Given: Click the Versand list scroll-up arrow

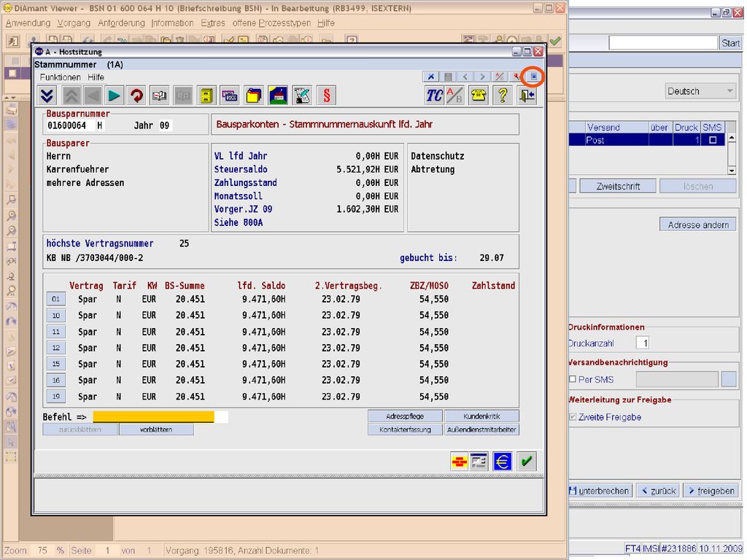Looking at the screenshot, I should (x=732, y=138).
